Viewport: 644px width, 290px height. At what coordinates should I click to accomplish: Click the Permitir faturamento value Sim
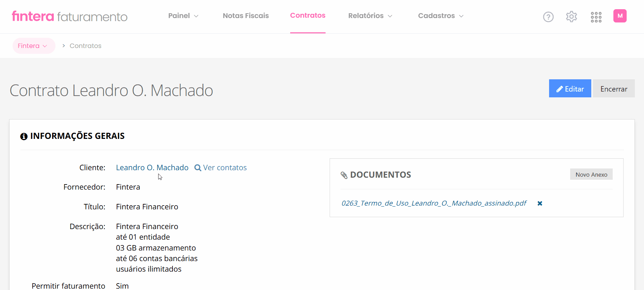[x=122, y=286]
